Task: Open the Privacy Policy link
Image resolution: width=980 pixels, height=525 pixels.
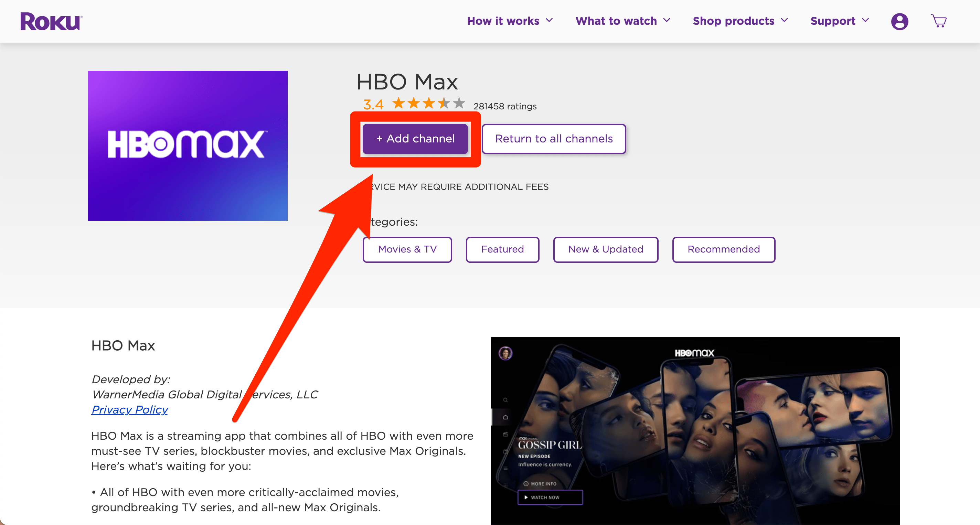Action: 129,409
